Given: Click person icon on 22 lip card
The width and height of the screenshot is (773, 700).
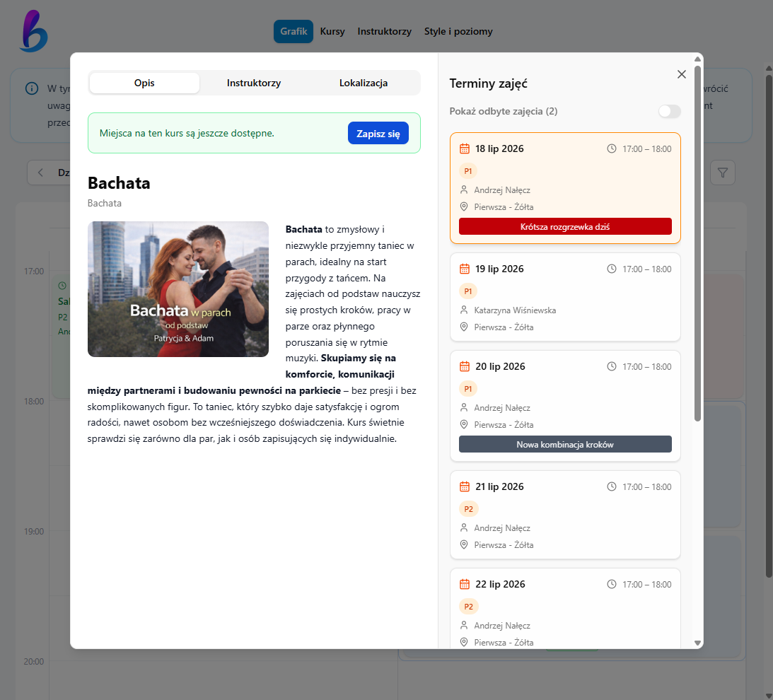Looking at the screenshot, I should click(464, 626).
